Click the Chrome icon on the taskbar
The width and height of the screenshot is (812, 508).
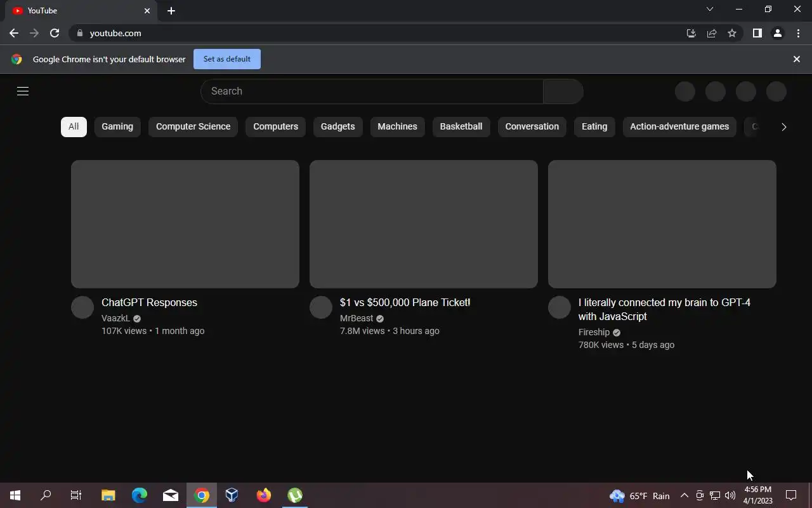[202, 495]
